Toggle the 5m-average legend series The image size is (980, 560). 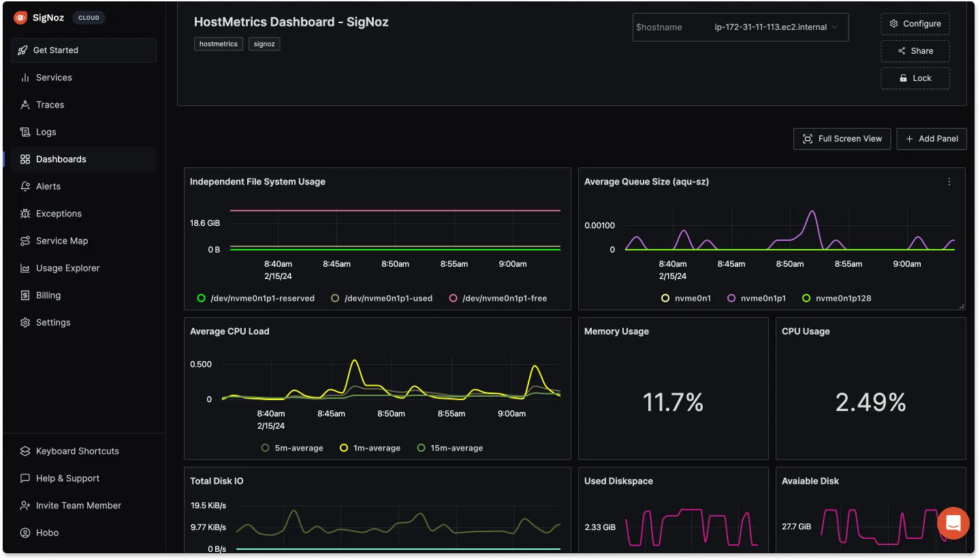click(292, 448)
